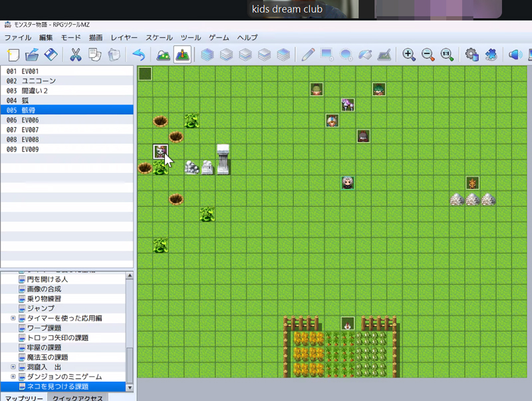
Task: Click the New Project icon
Action: (13, 55)
